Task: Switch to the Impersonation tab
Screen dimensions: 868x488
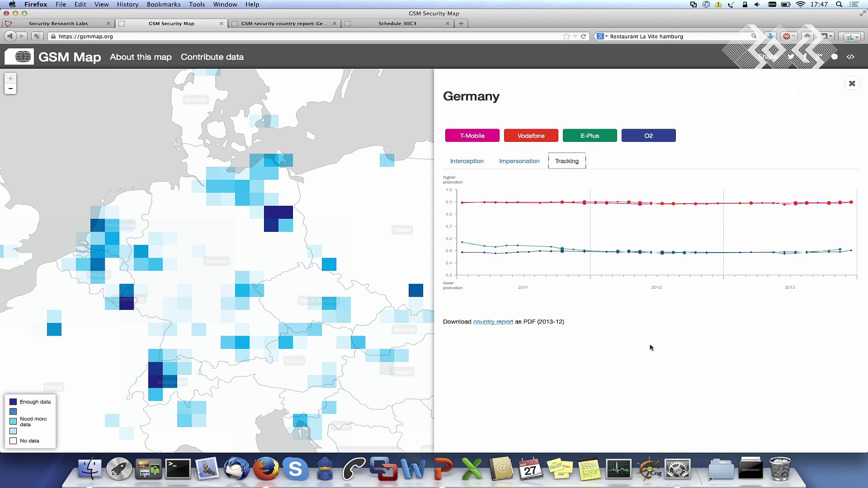Action: click(x=519, y=161)
